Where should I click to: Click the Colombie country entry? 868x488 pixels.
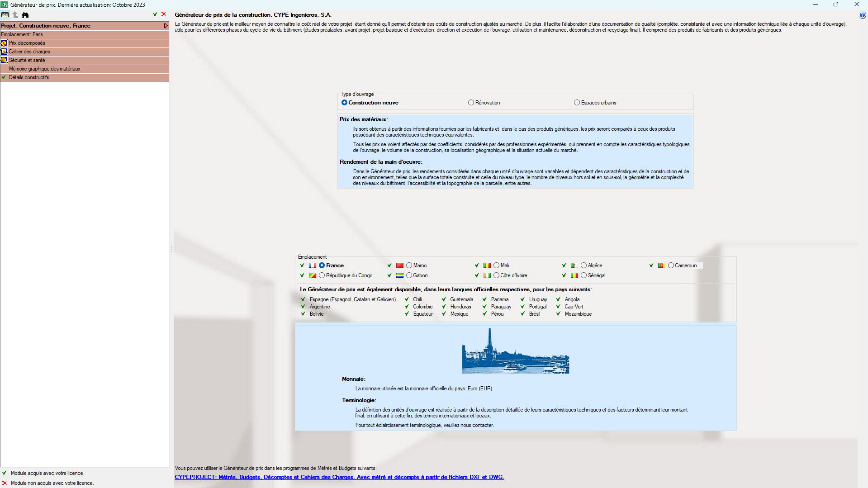(423, 307)
